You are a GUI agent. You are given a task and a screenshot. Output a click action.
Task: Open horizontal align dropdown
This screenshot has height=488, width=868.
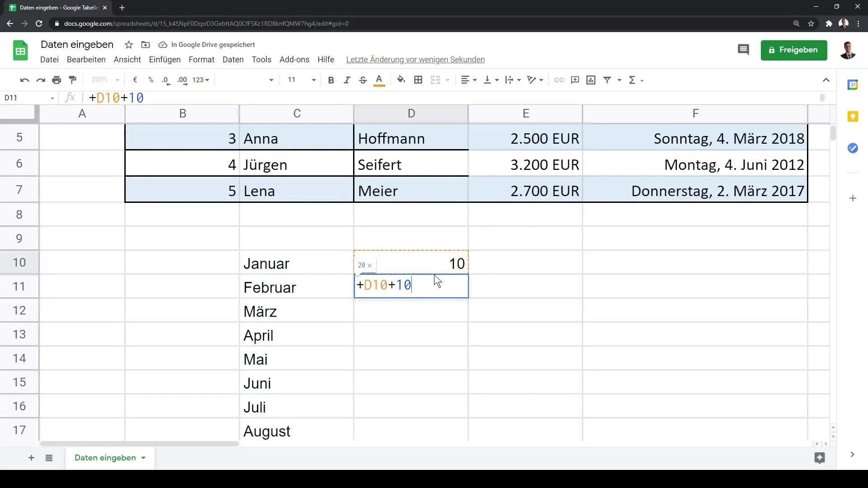pos(469,80)
